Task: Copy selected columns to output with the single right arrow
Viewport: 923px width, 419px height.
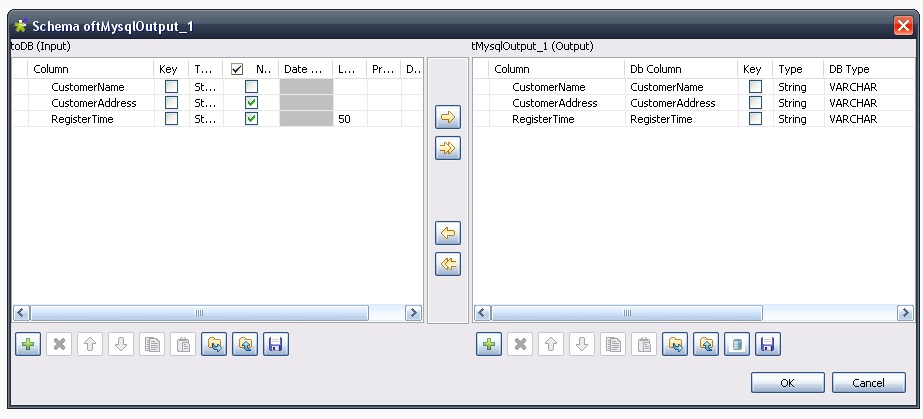Action: 449,119
